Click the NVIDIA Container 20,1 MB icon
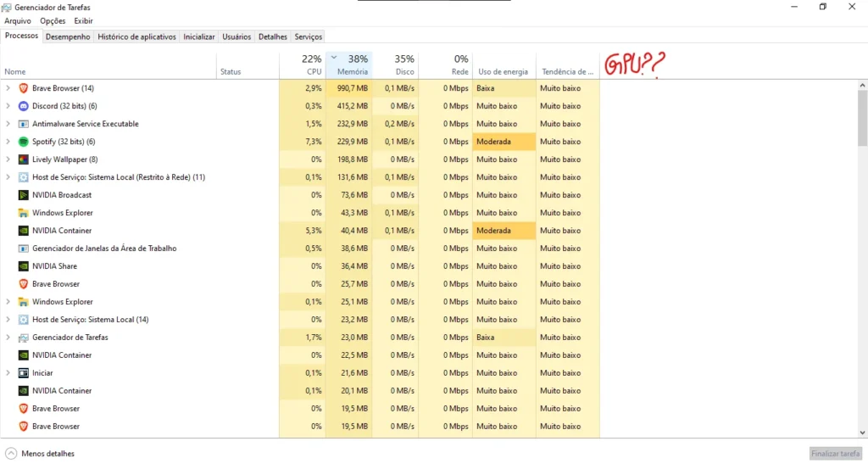This screenshot has height=469, width=868. click(x=23, y=390)
